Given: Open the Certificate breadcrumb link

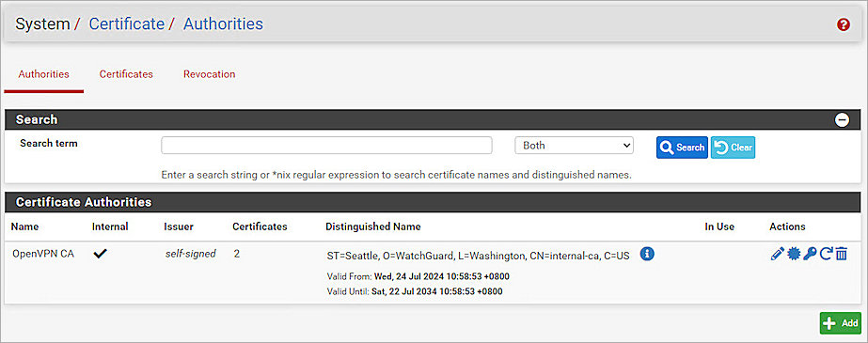Looking at the screenshot, I should coord(127,23).
